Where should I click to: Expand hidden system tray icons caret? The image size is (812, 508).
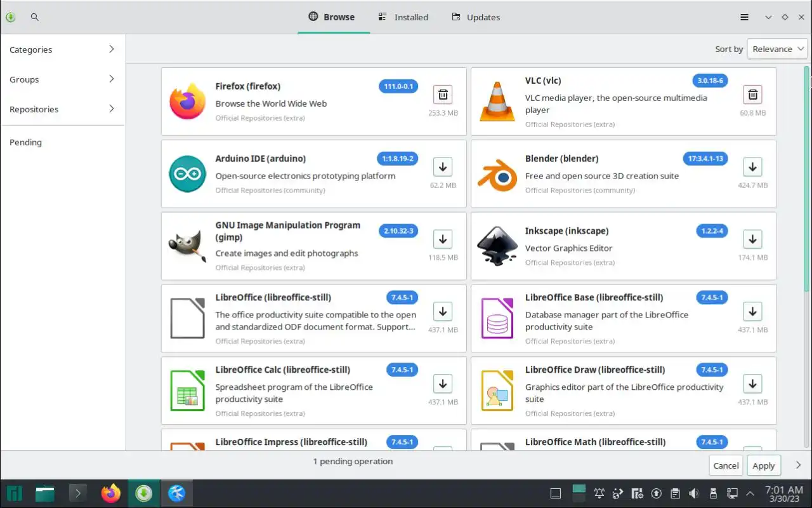pos(750,493)
